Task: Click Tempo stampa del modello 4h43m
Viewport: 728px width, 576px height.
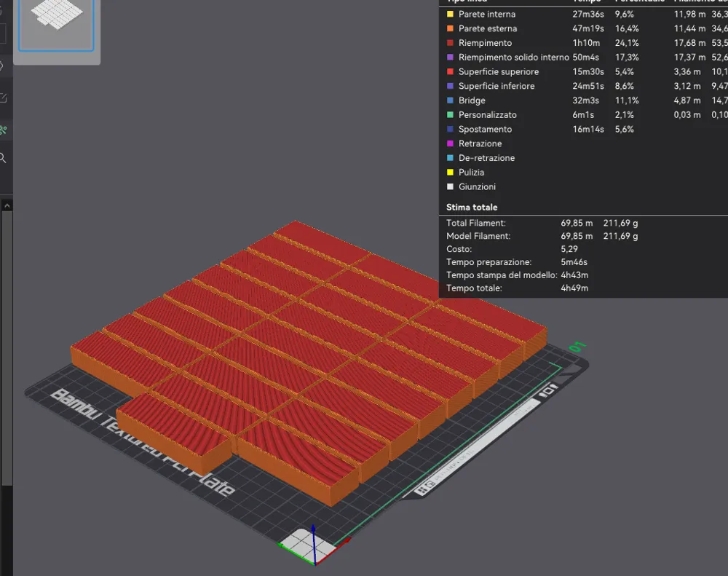Action: [x=574, y=275]
